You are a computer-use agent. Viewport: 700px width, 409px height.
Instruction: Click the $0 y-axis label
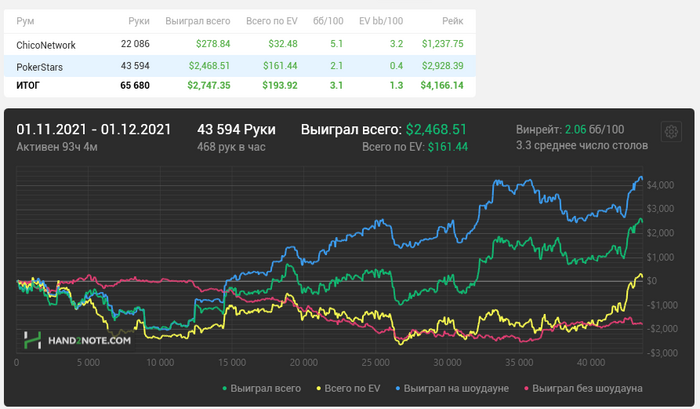point(652,281)
